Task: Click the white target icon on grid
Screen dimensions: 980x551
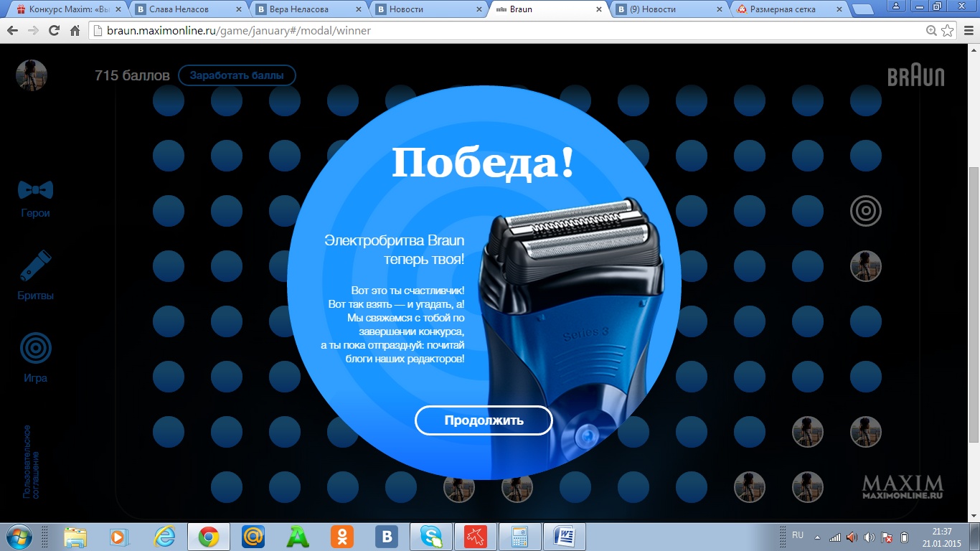Action: 865,211
